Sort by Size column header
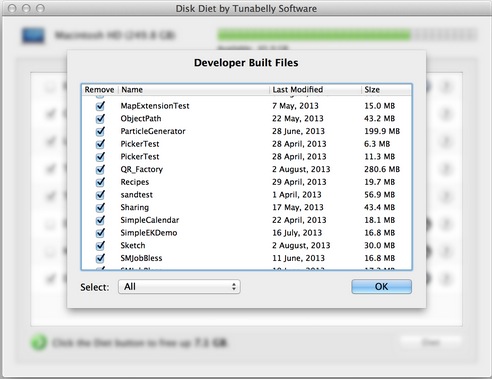The height and width of the screenshot is (379, 492). point(387,90)
